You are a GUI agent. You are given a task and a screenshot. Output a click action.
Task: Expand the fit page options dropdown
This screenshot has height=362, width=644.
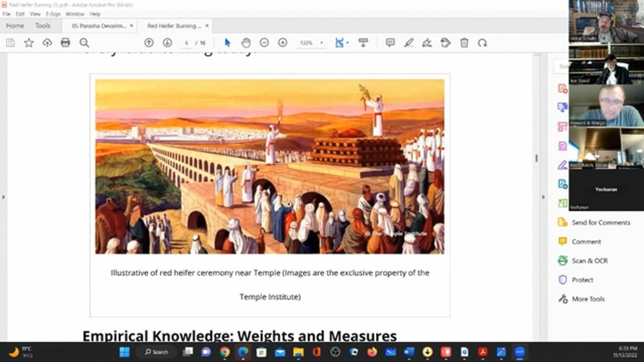pos(348,43)
